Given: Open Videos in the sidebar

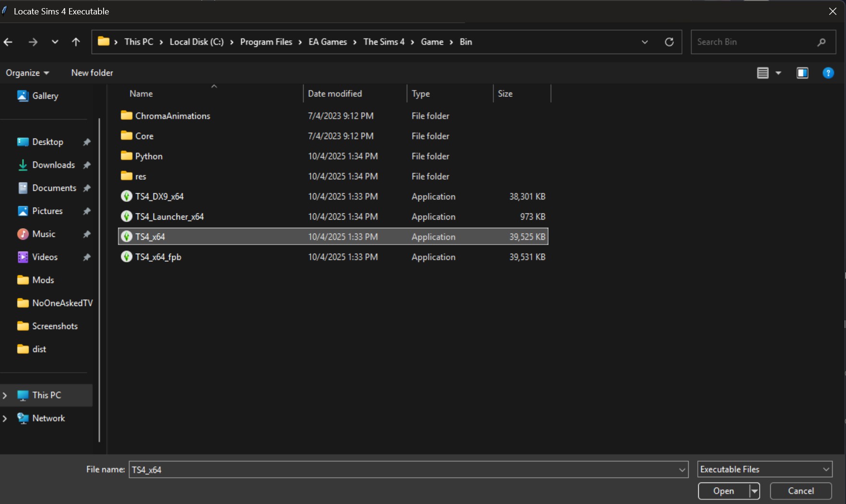Looking at the screenshot, I should pyautogui.click(x=45, y=257).
